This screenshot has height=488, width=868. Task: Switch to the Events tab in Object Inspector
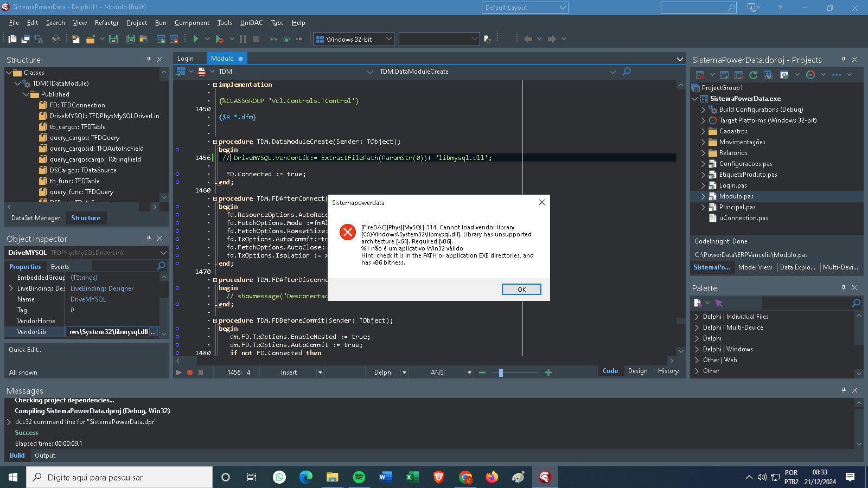pos(60,267)
